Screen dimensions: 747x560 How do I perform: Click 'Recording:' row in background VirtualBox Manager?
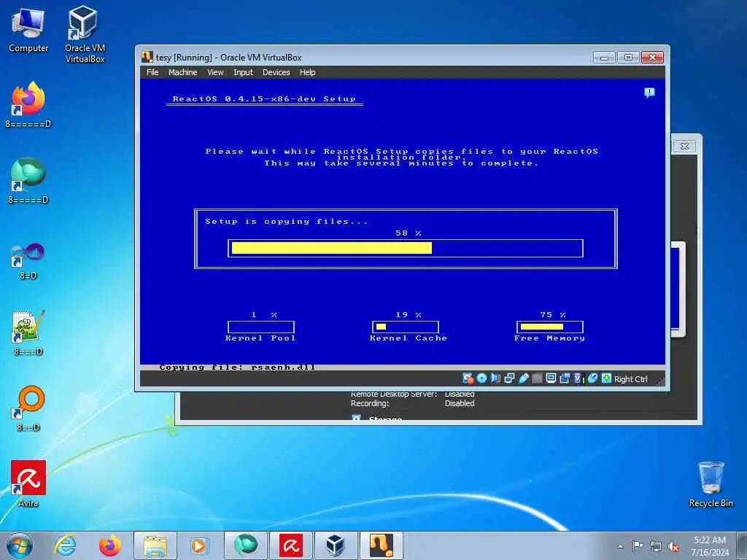413,403
